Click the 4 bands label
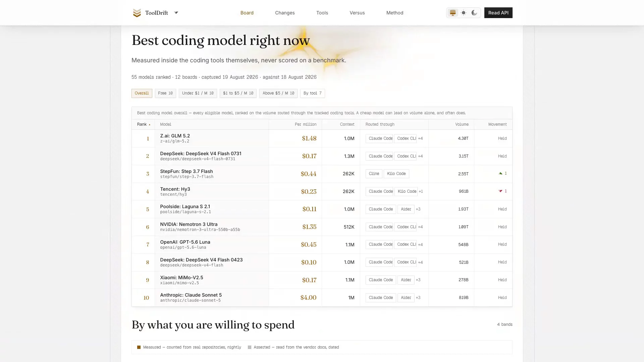Image resolution: width=644 pixels, height=362 pixels. (x=505, y=324)
